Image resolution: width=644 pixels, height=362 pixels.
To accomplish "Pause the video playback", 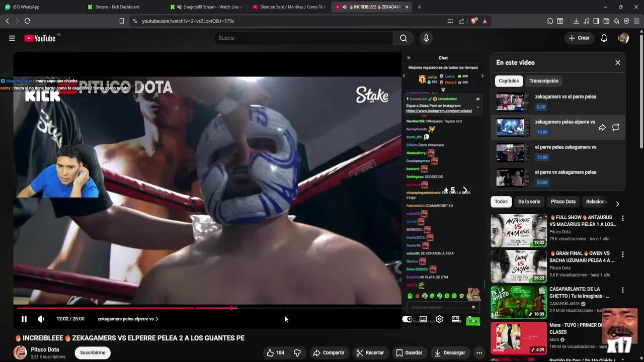I will pyautogui.click(x=24, y=319).
